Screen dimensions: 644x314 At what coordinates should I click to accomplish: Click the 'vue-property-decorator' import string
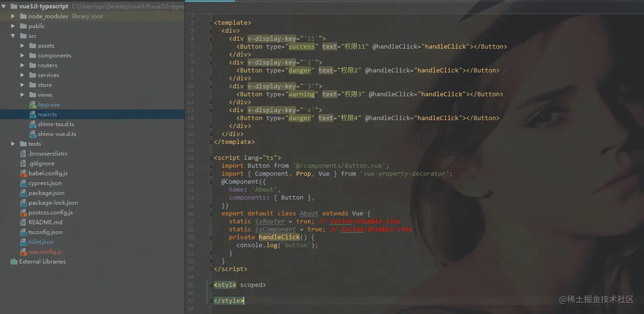click(404, 174)
